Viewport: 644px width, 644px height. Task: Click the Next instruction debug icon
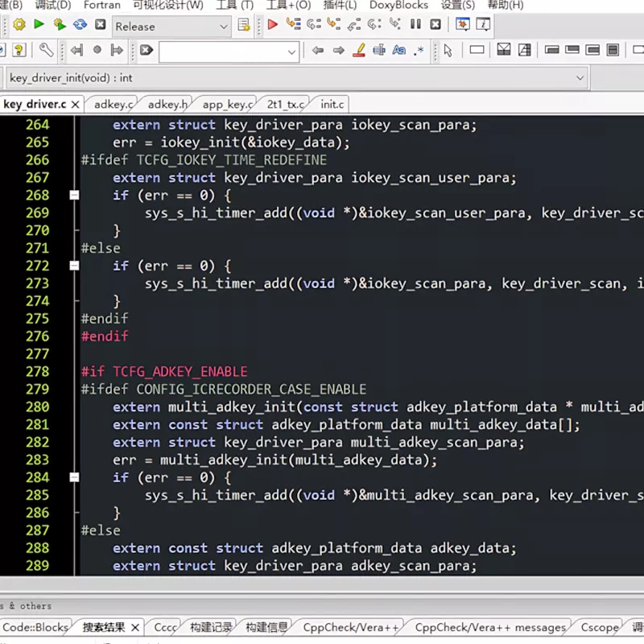374,24
